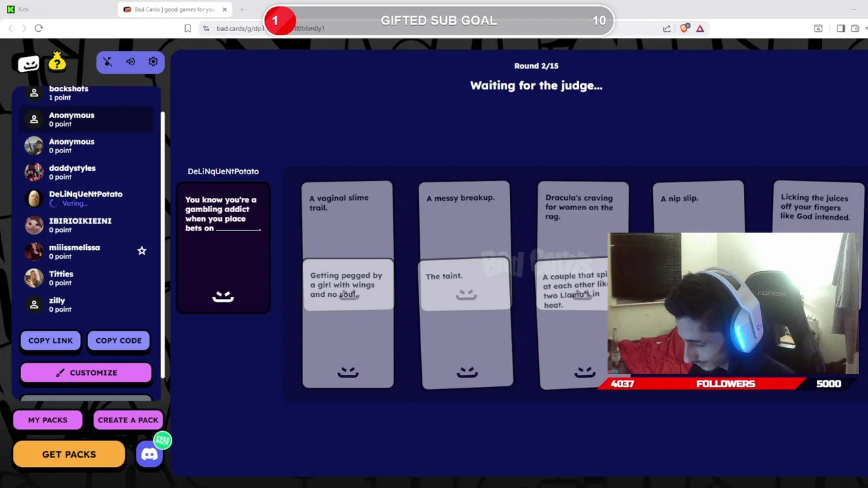Screen dimensions: 868x488
Task: Click the 'Licking the juices' card
Action: pyautogui.click(x=818, y=207)
